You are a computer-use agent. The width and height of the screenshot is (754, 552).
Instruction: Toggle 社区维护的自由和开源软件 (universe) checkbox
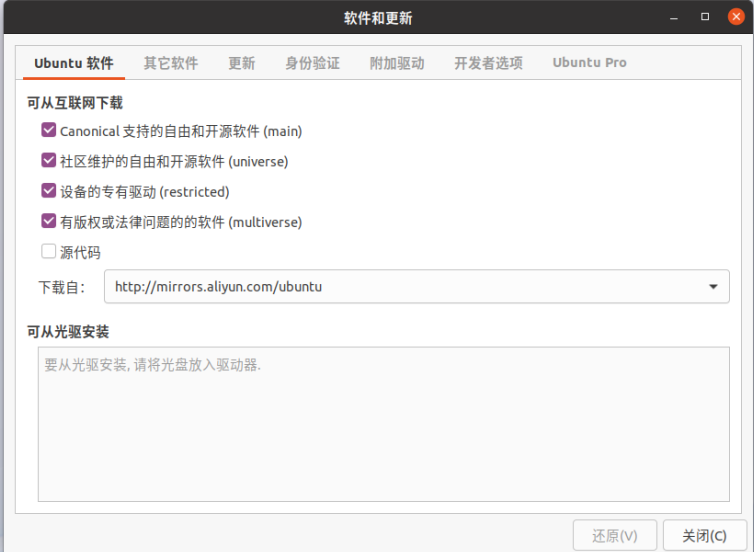point(49,160)
